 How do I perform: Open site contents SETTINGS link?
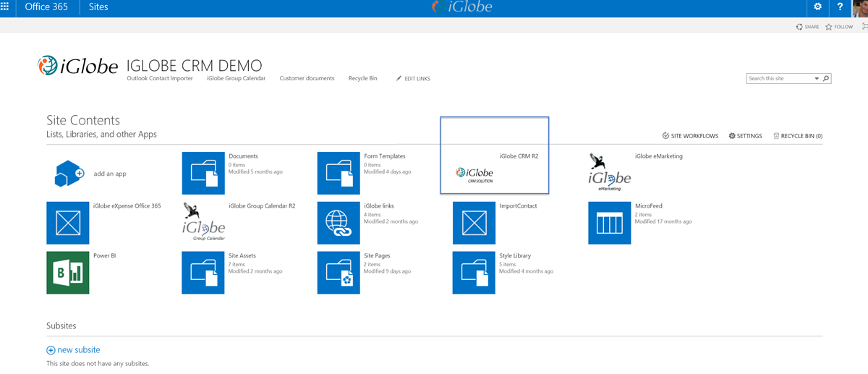pyautogui.click(x=745, y=136)
